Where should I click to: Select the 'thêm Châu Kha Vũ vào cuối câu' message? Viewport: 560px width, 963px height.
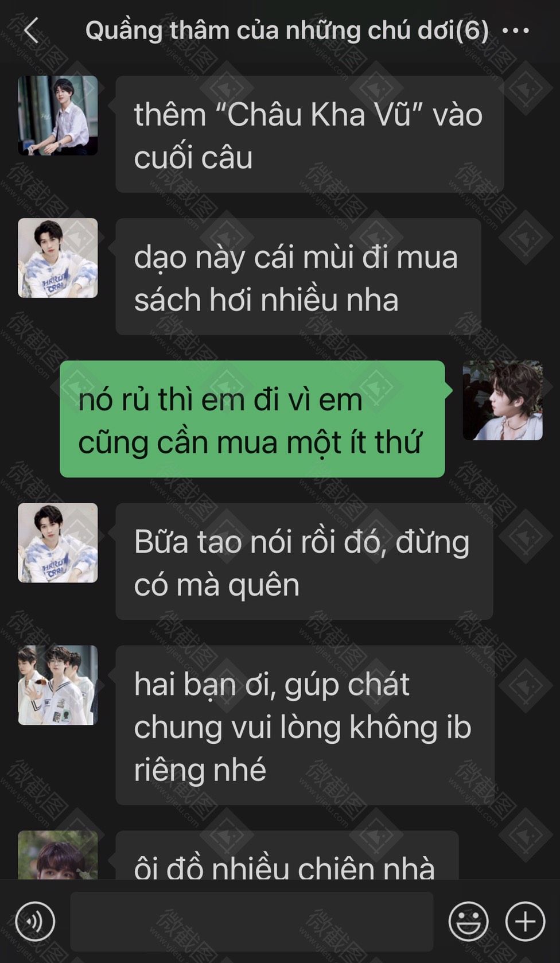coord(310,134)
